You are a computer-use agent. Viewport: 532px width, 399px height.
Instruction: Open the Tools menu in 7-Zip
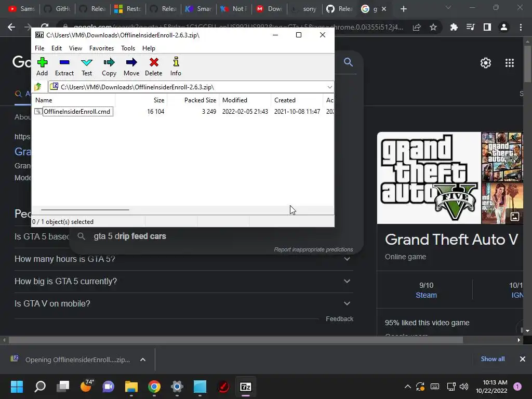128,48
